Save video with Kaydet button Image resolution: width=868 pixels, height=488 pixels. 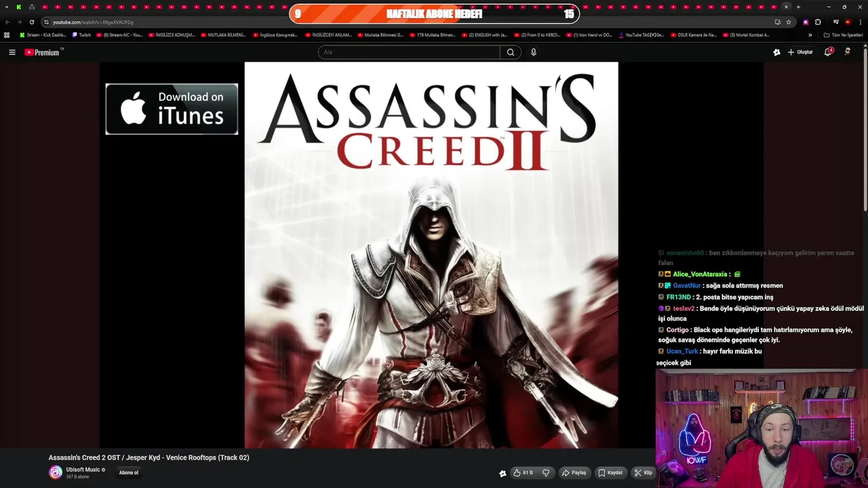[x=610, y=473]
